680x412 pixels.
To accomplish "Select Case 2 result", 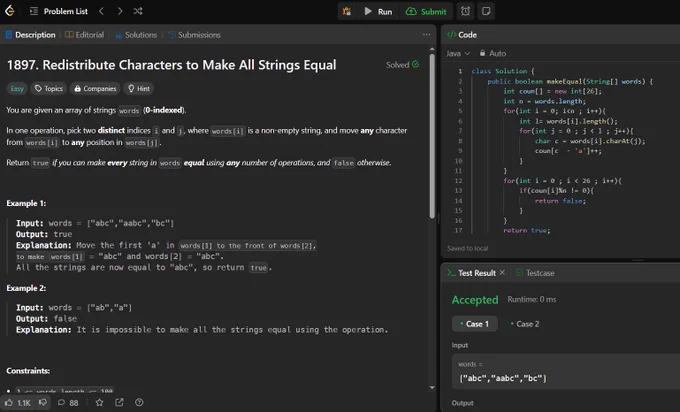I will (x=525, y=324).
